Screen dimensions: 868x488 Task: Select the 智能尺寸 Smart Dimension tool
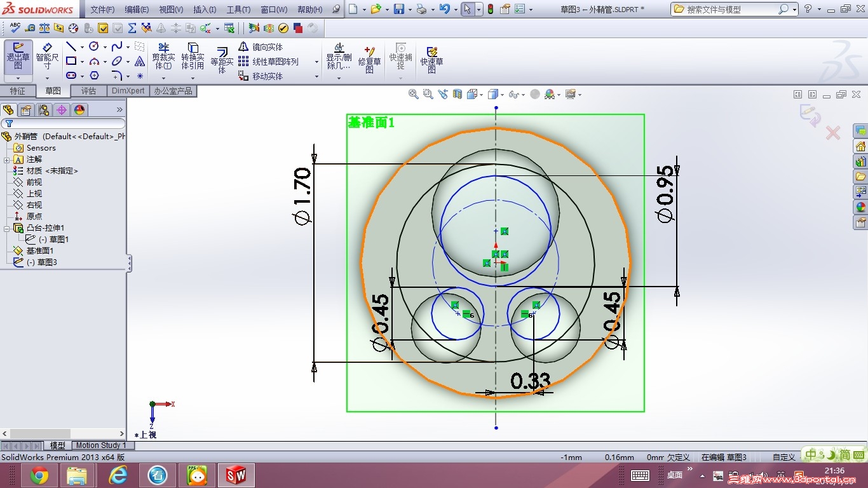[x=48, y=57]
